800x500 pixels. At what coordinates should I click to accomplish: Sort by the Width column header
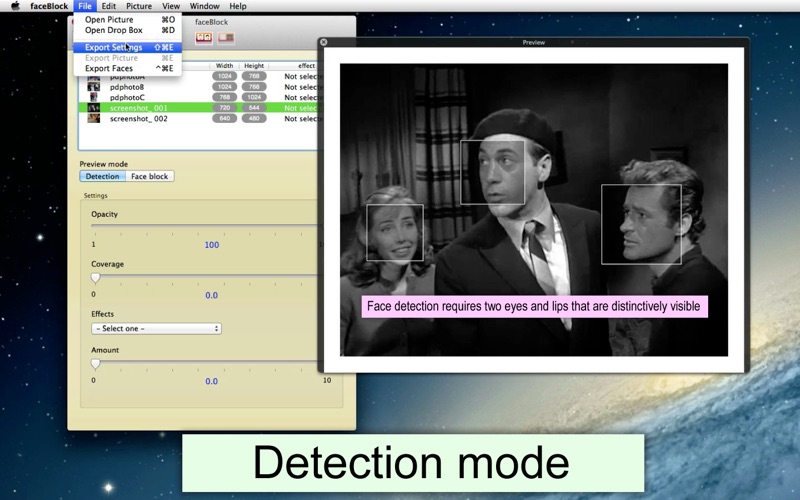[224, 65]
